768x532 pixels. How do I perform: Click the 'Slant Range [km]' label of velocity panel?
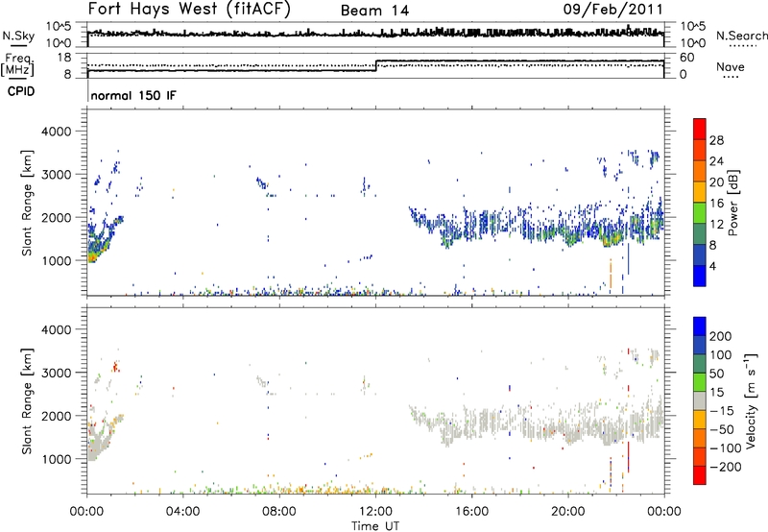tap(27, 400)
